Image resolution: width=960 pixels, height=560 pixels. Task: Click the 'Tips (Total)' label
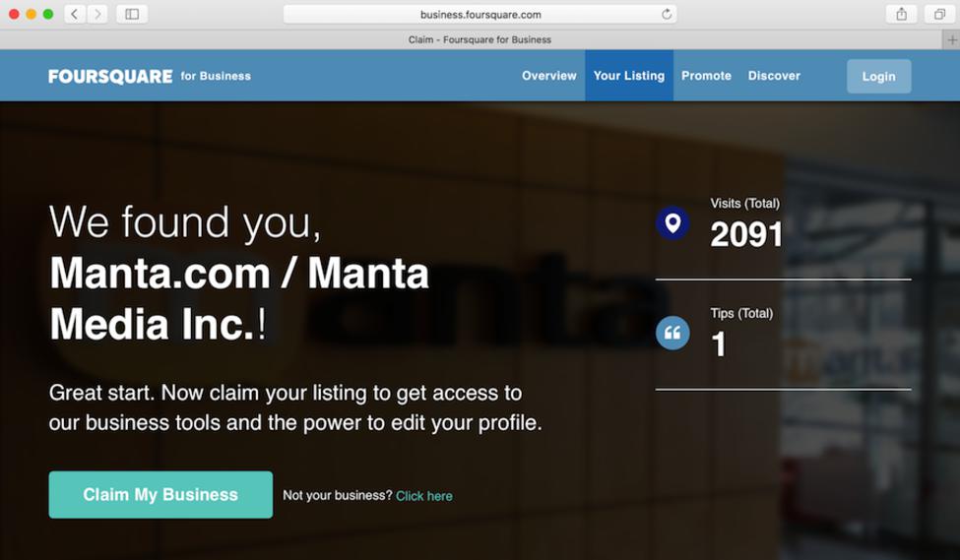coord(741,313)
